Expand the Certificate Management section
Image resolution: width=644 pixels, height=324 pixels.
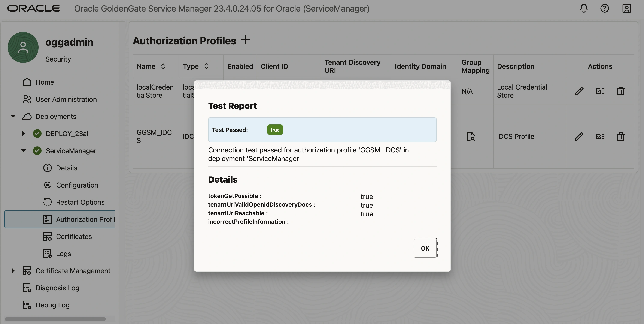pyautogui.click(x=13, y=271)
